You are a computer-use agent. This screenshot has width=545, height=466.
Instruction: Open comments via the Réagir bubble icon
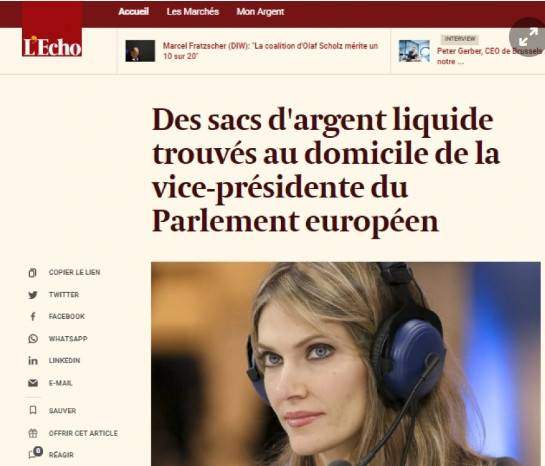tap(35, 453)
